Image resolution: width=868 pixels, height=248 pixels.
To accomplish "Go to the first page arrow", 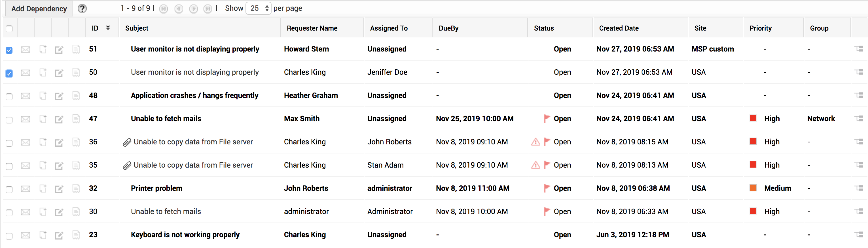I will click(164, 9).
